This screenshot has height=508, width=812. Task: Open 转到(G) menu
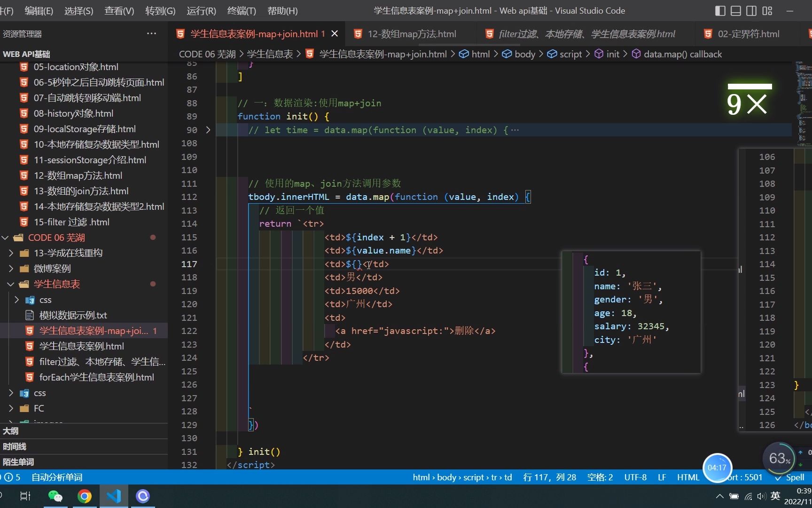click(x=160, y=10)
